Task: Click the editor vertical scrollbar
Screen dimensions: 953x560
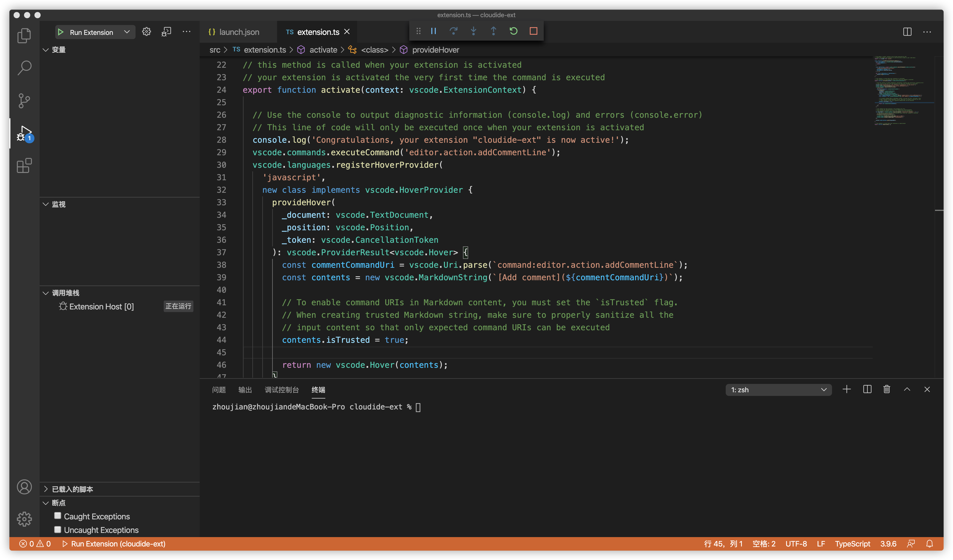Action: pyautogui.click(x=939, y=217)
